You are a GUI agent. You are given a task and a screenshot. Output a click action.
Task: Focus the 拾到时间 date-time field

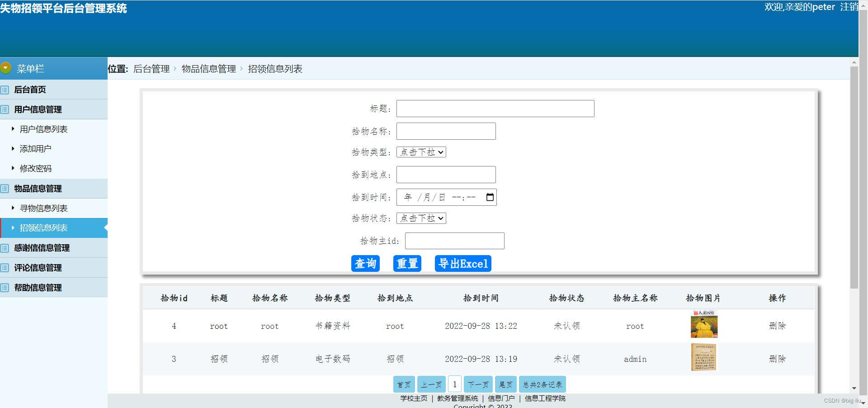(447, 197)
